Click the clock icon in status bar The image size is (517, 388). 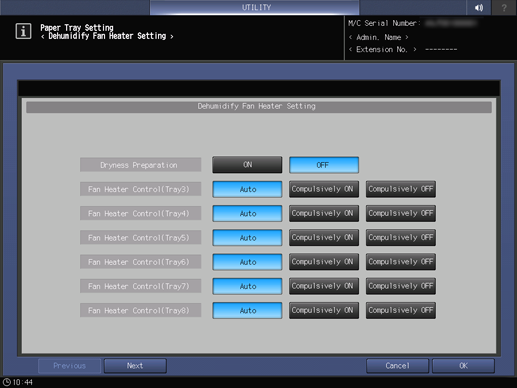pyautogui.click(x=7, y=382)
